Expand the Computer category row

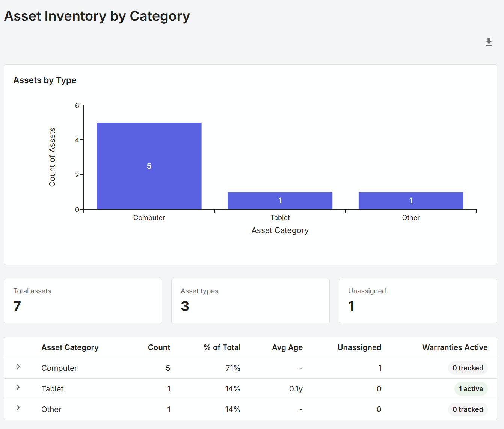18,368
